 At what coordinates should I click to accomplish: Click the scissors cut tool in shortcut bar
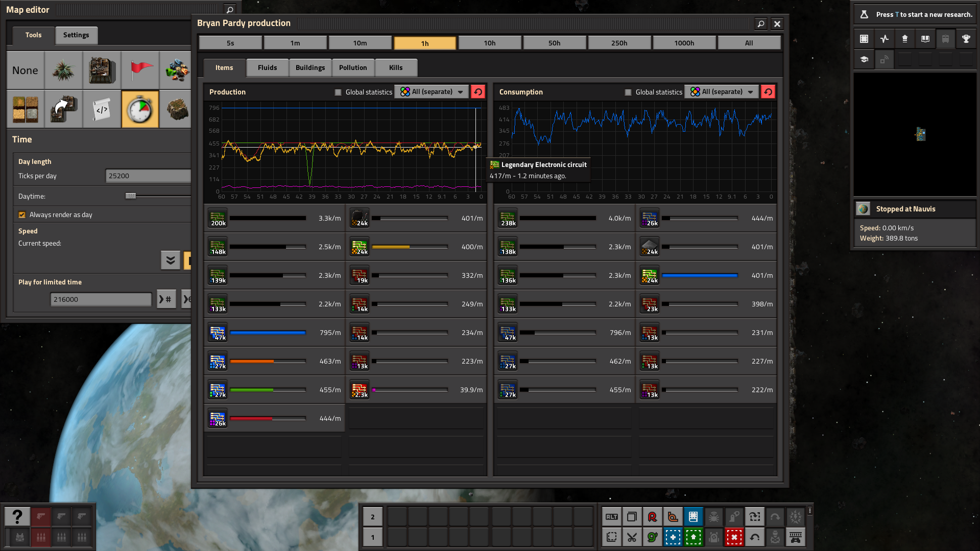click(632, 537)
